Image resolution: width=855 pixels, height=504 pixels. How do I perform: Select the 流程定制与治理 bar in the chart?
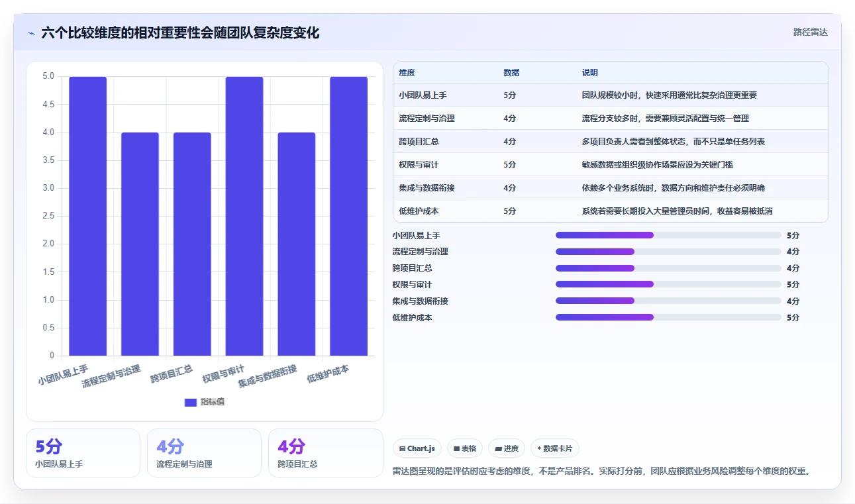(140, 244)
